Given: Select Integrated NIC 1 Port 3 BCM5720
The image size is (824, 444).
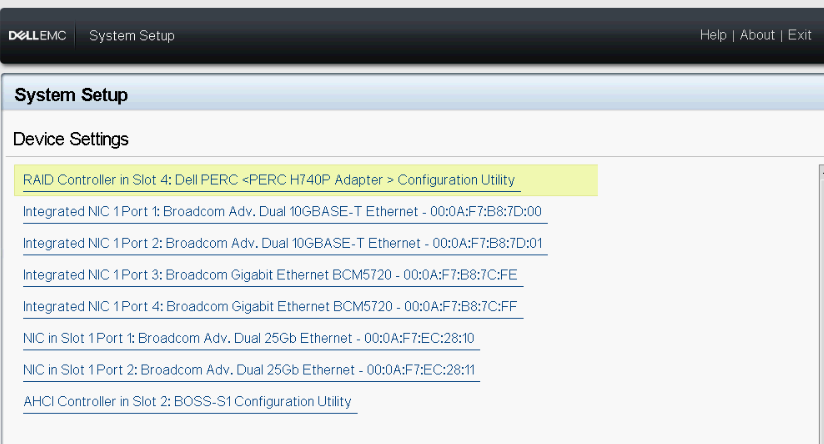Looking at the screenshot, I should click(x=270, y=275).
